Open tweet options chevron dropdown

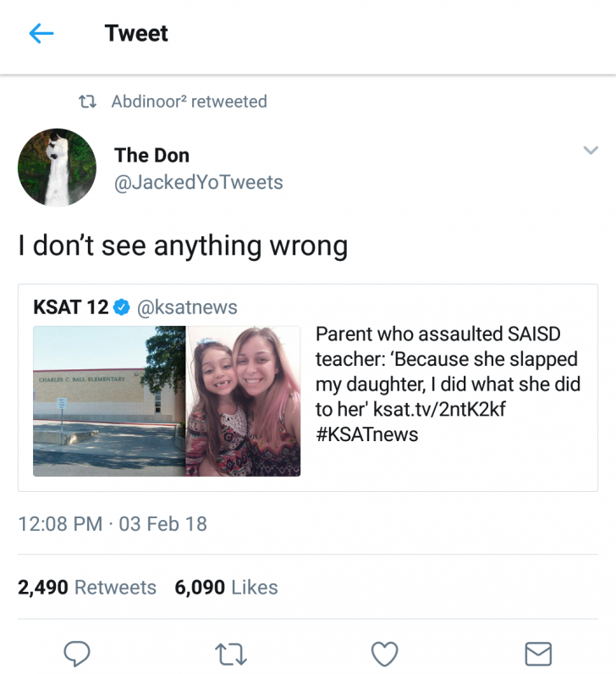591,151
